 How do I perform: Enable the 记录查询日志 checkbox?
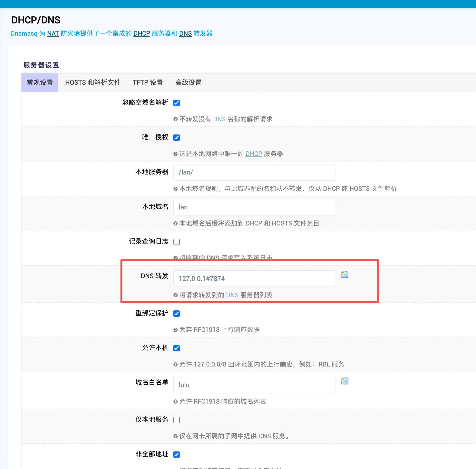tap(177, 242)
